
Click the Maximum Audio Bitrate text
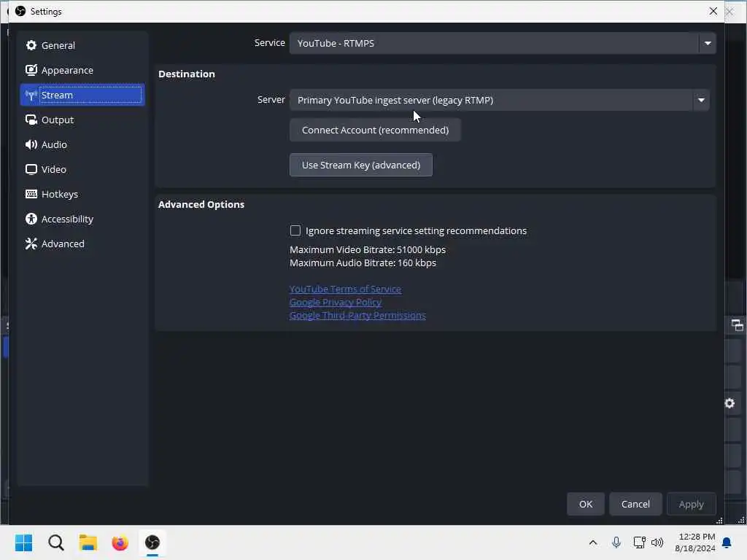click(x=363, y=262)
